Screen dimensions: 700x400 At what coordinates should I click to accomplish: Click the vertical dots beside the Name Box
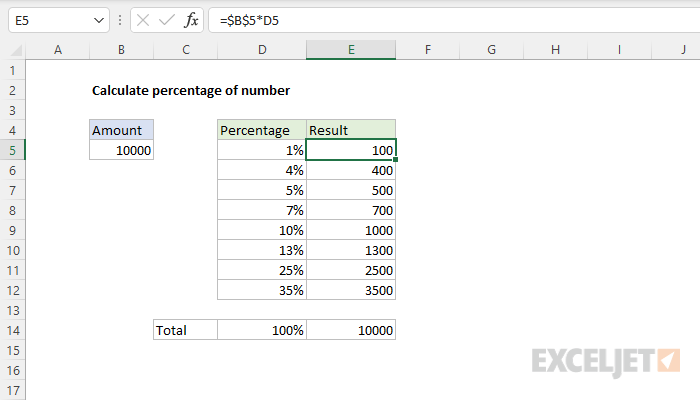coord(119,20)
